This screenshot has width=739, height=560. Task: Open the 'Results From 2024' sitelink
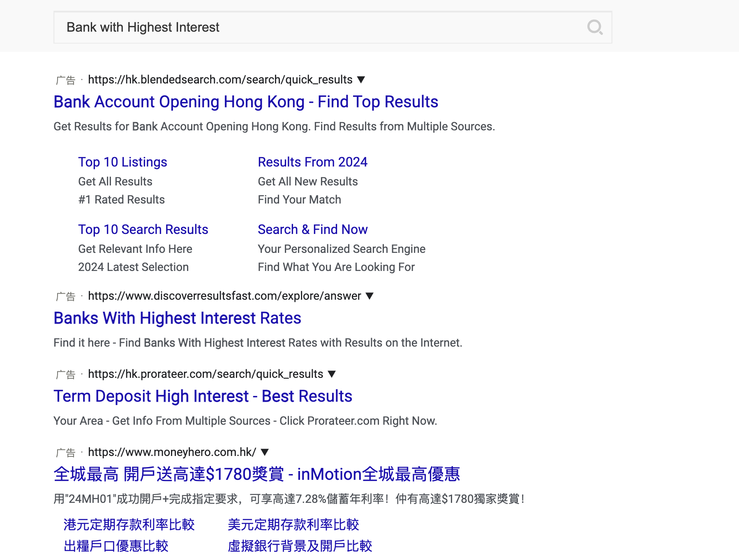tap(313, 162)
